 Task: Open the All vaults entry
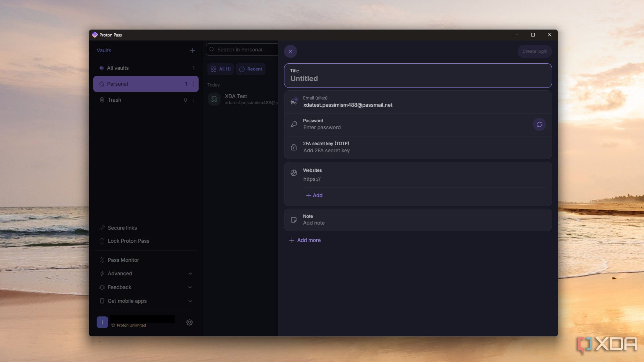(x=146, y=68)
